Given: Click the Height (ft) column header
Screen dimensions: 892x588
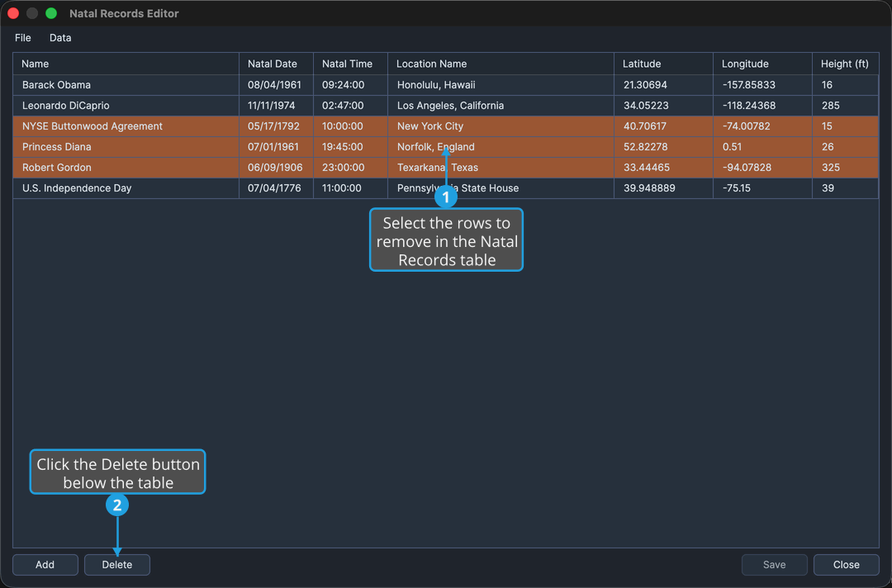Looking at the screenshot, I should (846, 64).
